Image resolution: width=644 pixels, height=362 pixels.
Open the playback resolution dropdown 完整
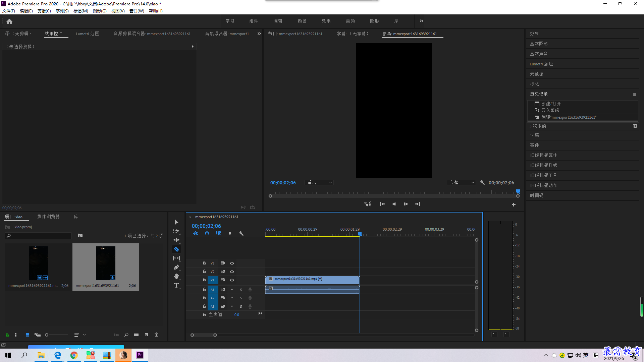[462, 182]
